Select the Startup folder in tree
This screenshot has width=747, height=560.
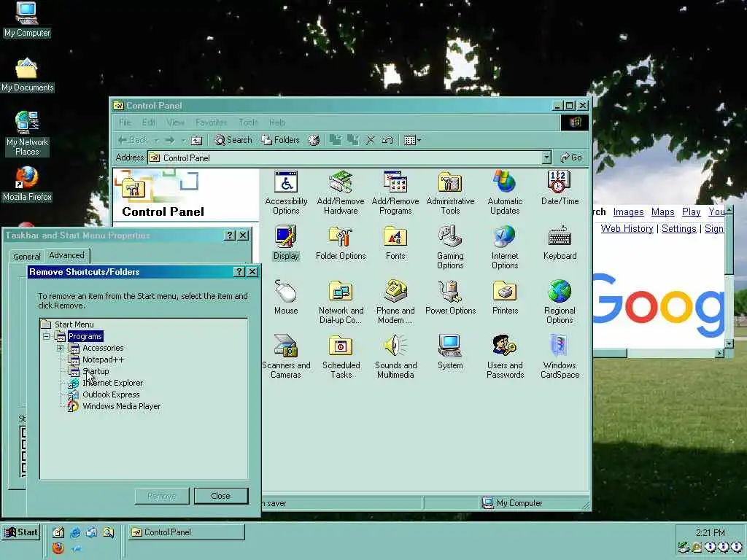click(96, 371)
